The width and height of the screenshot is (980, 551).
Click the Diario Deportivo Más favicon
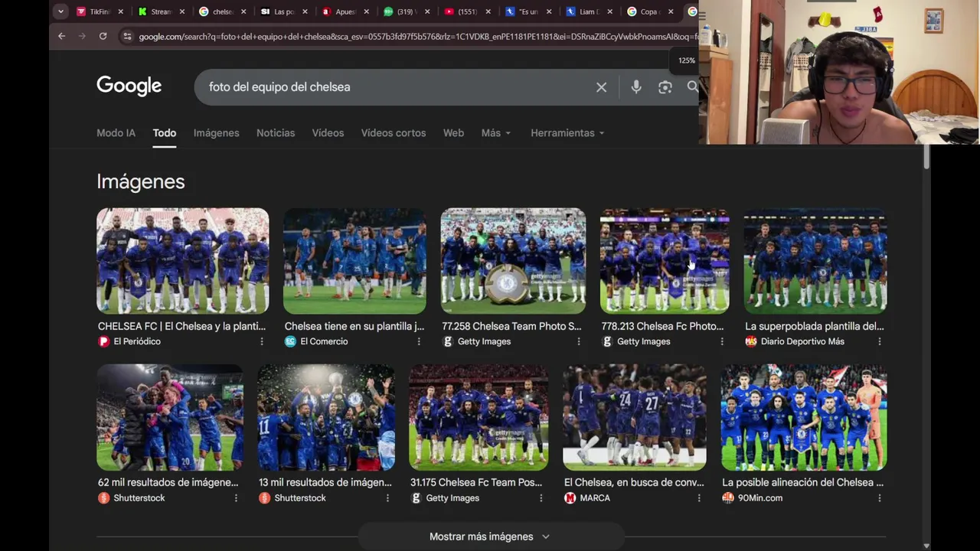(751, 341)
